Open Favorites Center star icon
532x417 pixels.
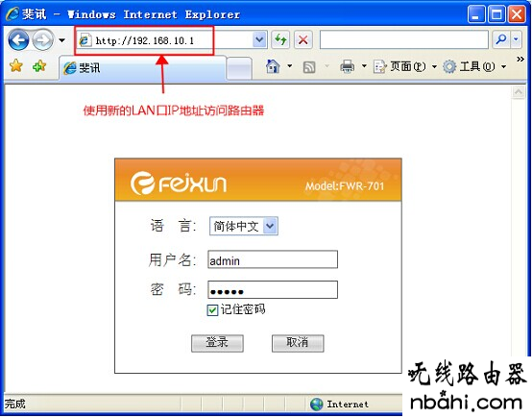click(x=16, y=65)
